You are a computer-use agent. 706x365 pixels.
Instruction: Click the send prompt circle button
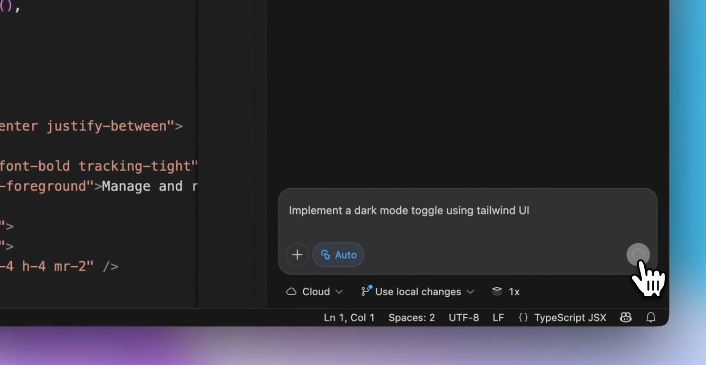638,255
